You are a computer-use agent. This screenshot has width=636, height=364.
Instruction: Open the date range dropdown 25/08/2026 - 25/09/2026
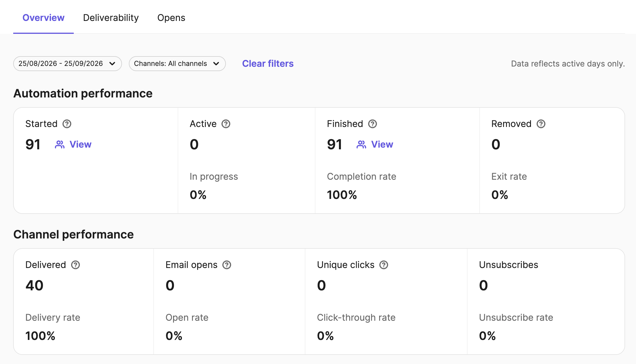pos(67,64)
